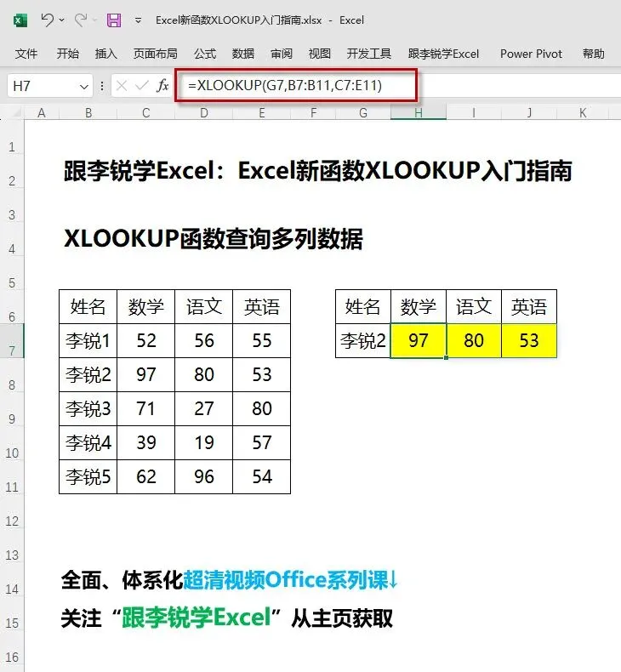
Task: Select yellow result cell showing 97
Action: pos(419,341)
